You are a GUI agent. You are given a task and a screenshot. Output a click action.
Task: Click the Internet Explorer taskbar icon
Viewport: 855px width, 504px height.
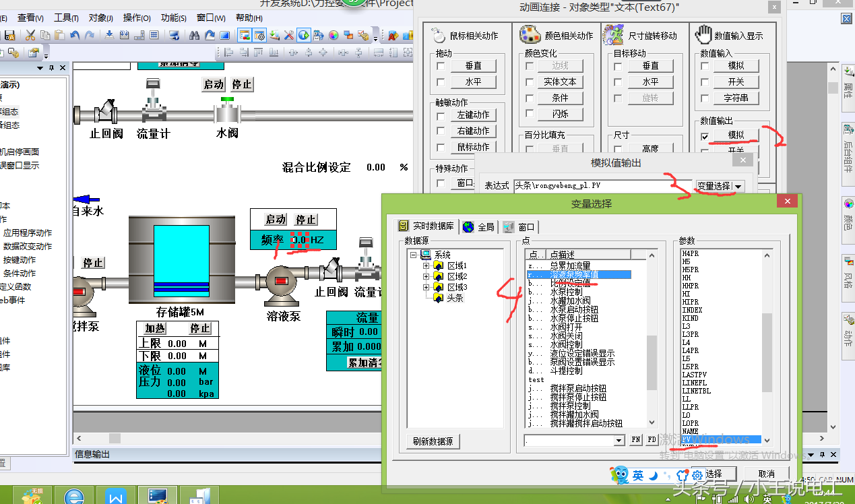pyautogui.click(x=75, y=497)
